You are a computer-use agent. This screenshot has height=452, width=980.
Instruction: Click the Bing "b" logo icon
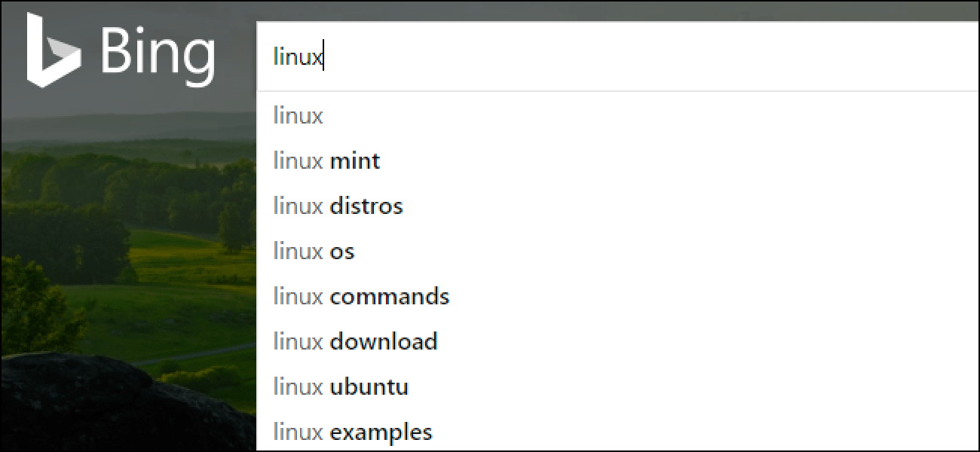pos(53,49)
